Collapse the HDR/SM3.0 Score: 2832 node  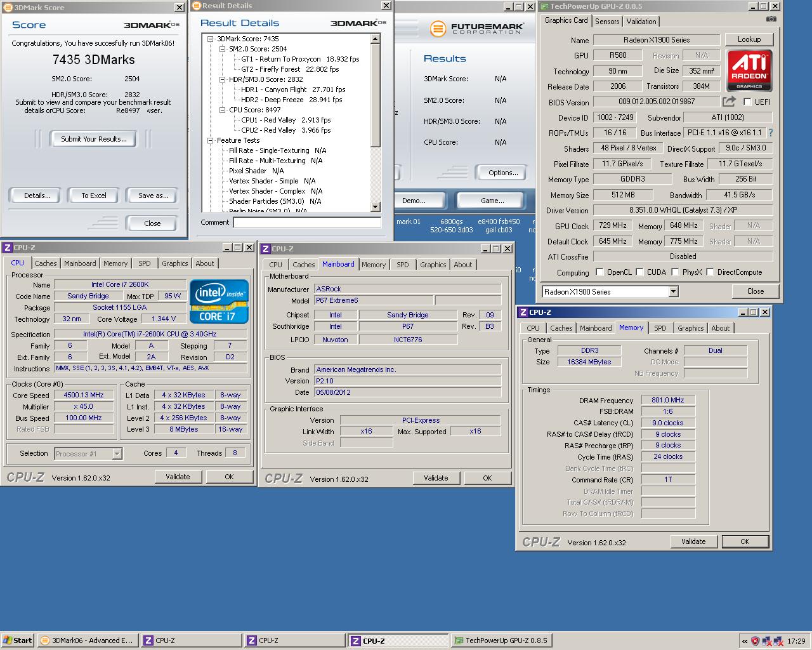pos(223,79)
